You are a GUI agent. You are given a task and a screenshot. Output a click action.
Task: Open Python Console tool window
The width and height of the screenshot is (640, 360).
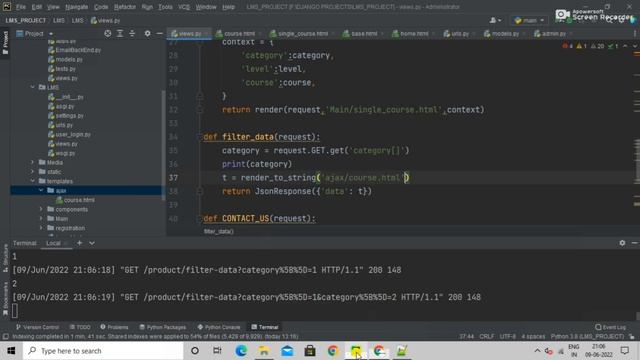(219, 327)
